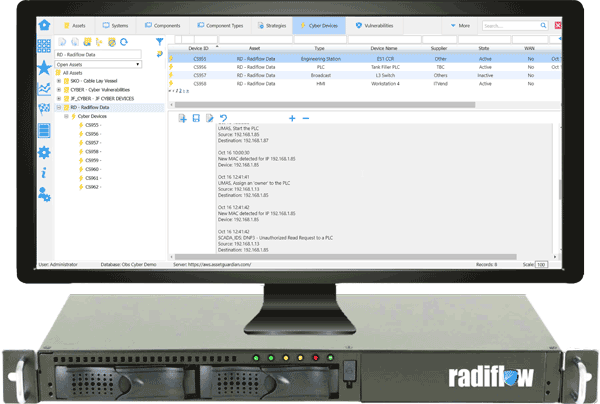Click the Home icon in the sidebar
Image resolution: width=600 pixels, height=404 pixels.
point(44,24)
